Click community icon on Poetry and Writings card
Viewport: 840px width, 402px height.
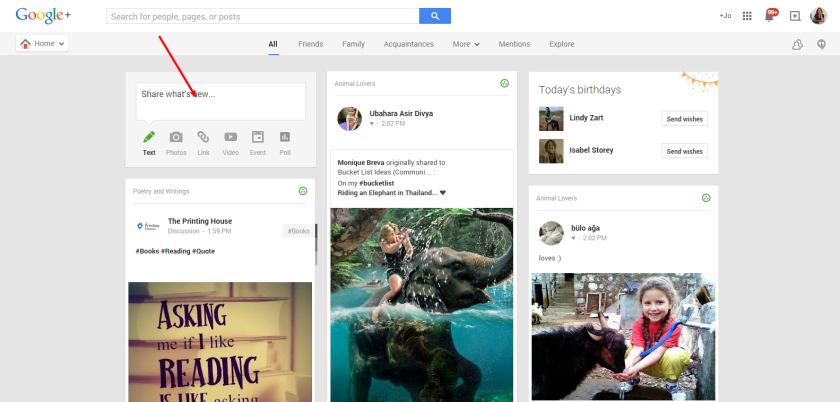pos(303,191)
